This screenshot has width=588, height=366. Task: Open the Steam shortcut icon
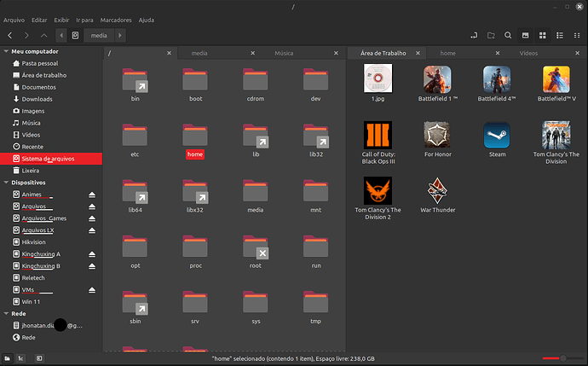coord(497,137)
